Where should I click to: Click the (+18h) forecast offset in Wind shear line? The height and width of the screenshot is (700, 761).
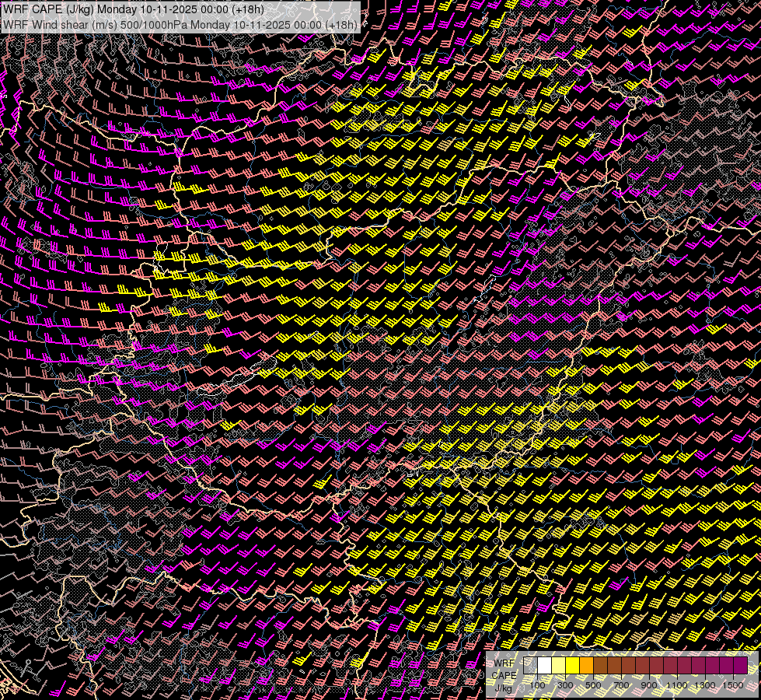pos(341,24)
